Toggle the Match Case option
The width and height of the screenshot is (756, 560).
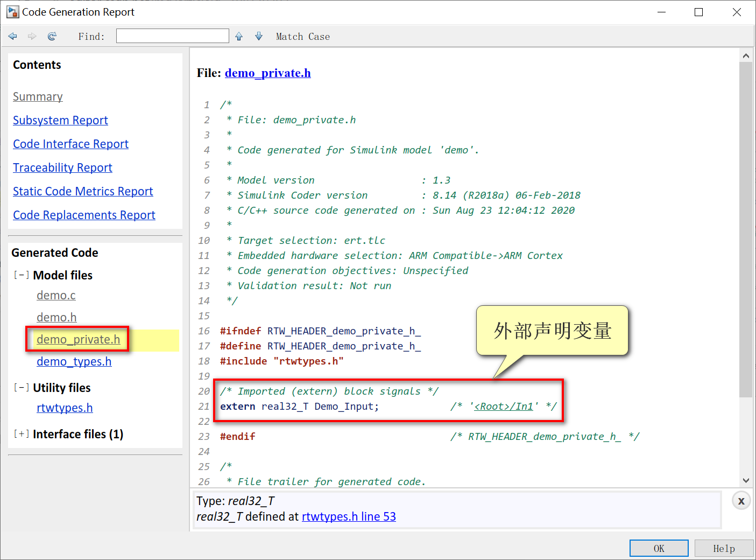[x=303, y=37]
